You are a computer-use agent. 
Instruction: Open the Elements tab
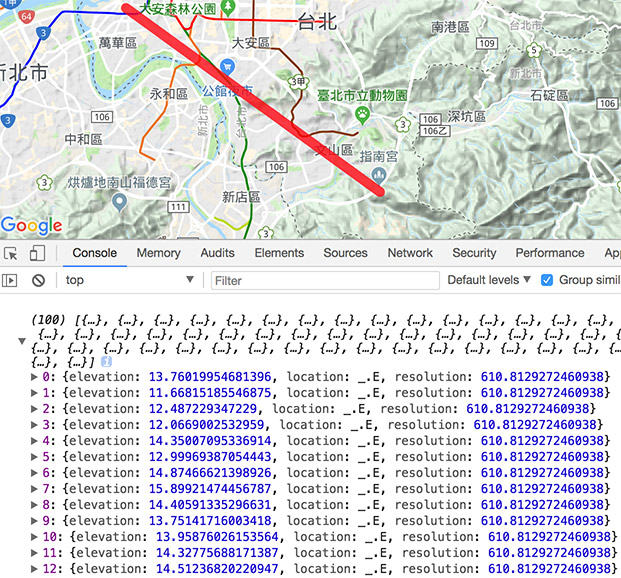pyautogui.click(x=279, y=253)
